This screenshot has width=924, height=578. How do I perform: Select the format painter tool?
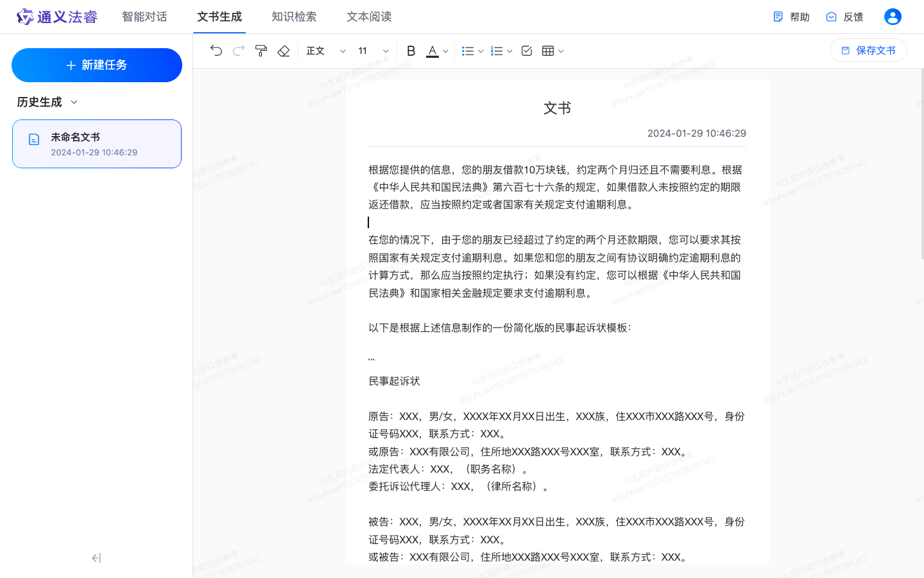tap(261, 50)
